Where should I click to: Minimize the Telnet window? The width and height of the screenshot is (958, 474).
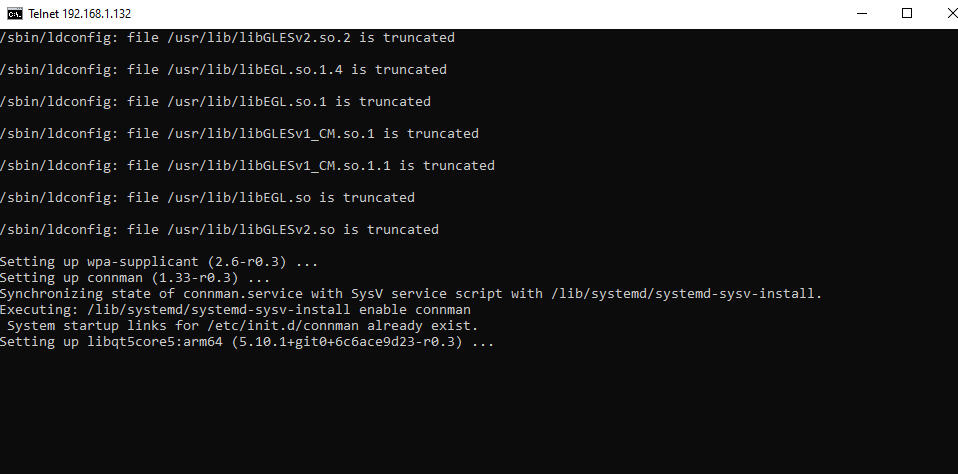860,13
